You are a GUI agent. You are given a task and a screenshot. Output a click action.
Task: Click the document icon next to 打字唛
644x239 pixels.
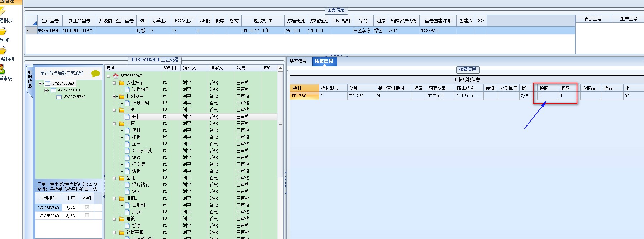coord(127,164)
